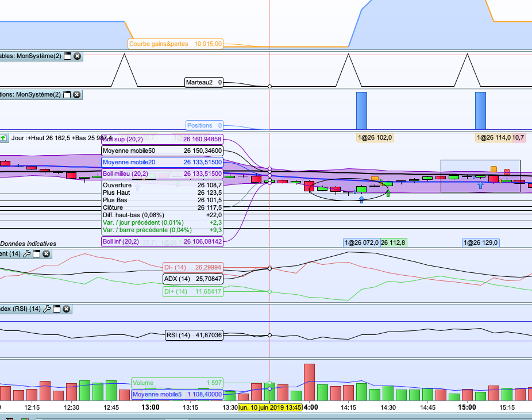Image resolution: width=532 pixels, height=420 pixels.
Task: Click Données indicatives text
Action: click(x=28, y=244)
